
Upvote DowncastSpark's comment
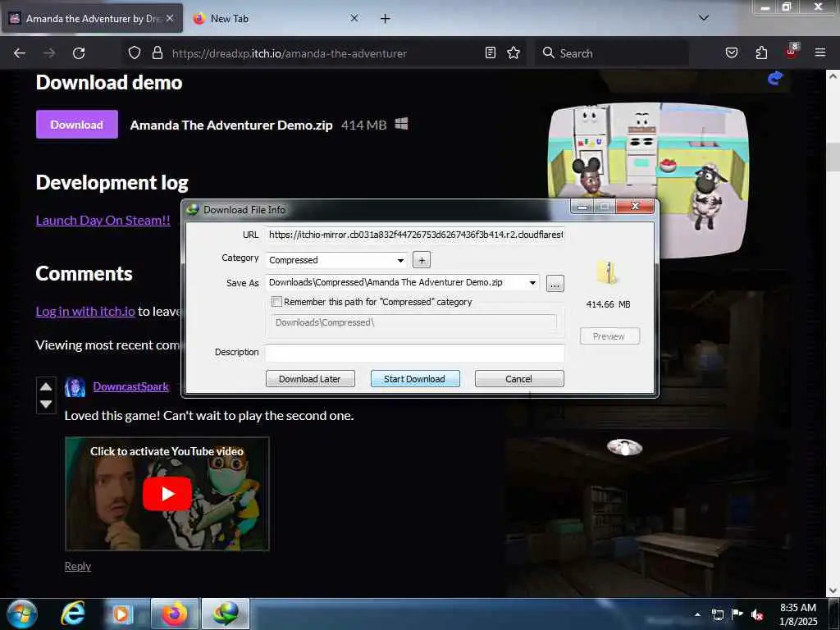click(x=46, y=386)
